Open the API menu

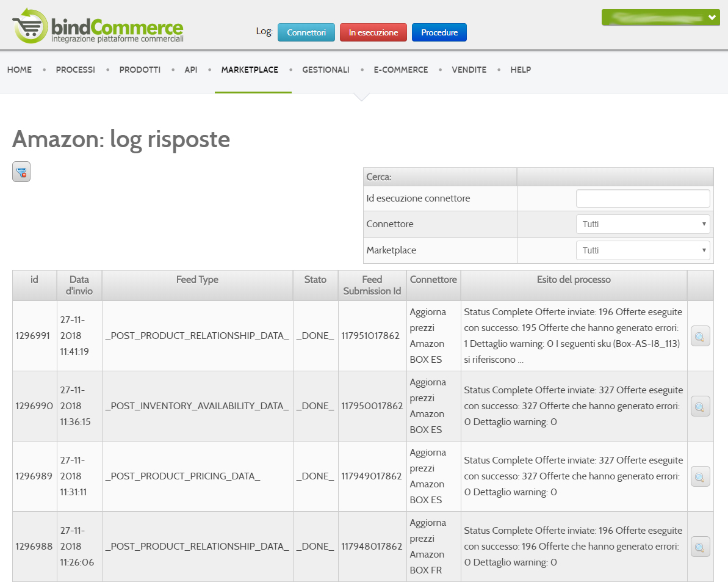click(191, 70)
